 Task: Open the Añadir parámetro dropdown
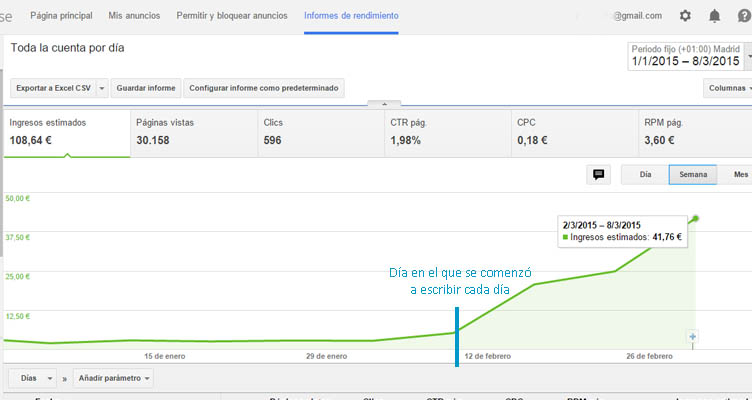pos(114,378)
